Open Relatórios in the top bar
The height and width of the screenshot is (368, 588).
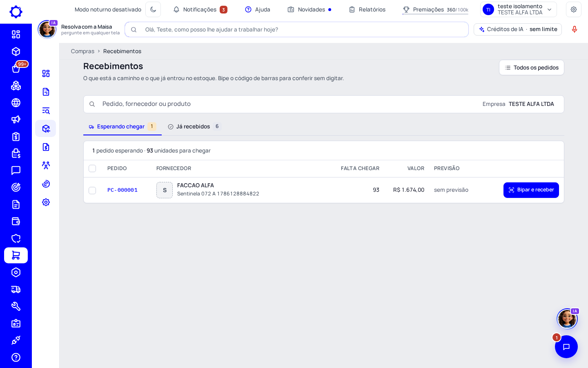click(x=367, y=9)
